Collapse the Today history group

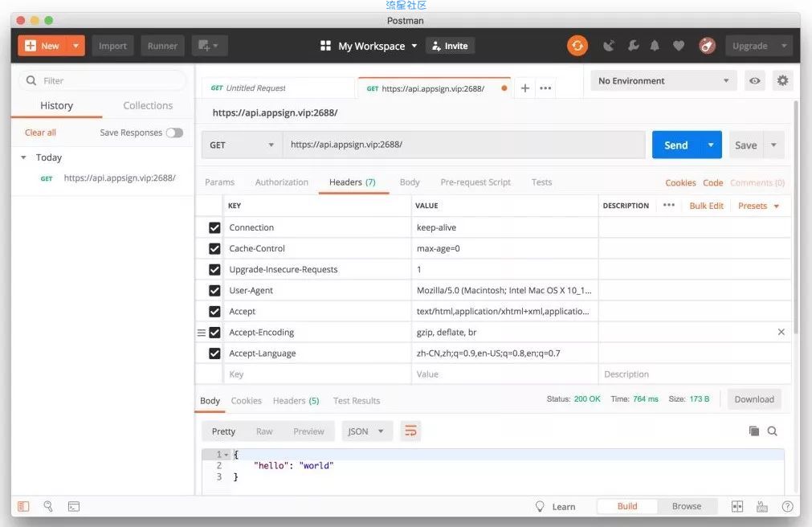(23, 157)
